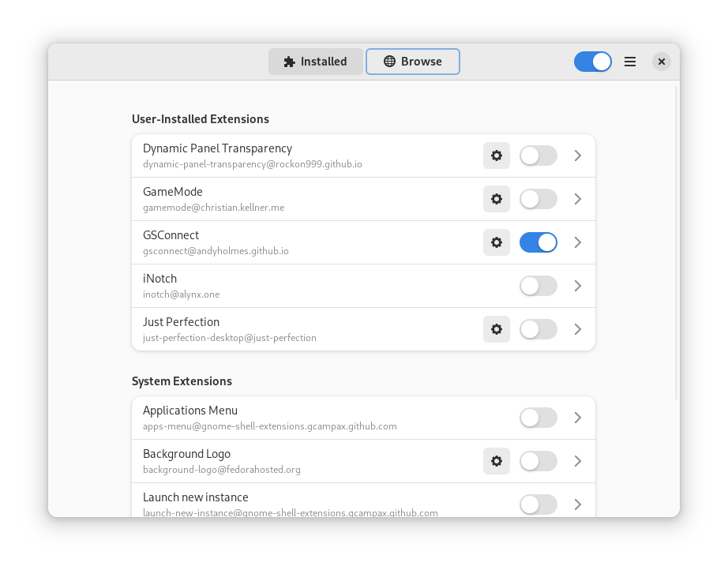This screenshot has width=728, height=570.
Task: Enable the iNotch extension
Action: (538, 286)
